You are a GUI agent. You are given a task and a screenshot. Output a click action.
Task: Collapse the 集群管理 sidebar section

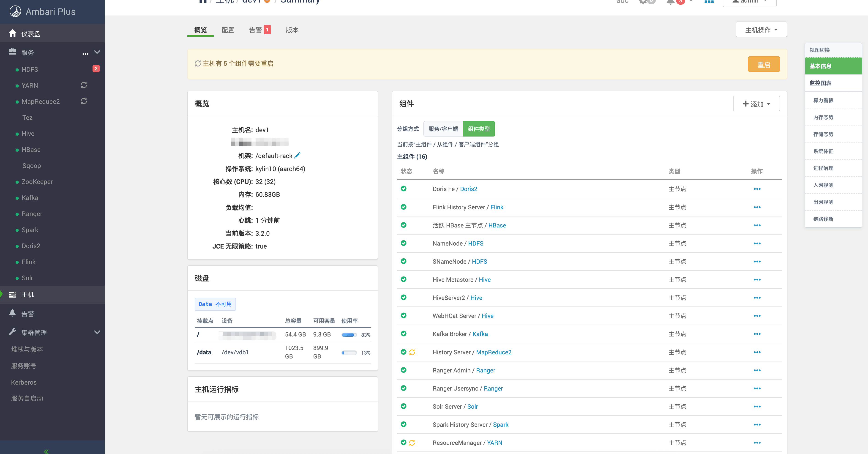[97, 332]
